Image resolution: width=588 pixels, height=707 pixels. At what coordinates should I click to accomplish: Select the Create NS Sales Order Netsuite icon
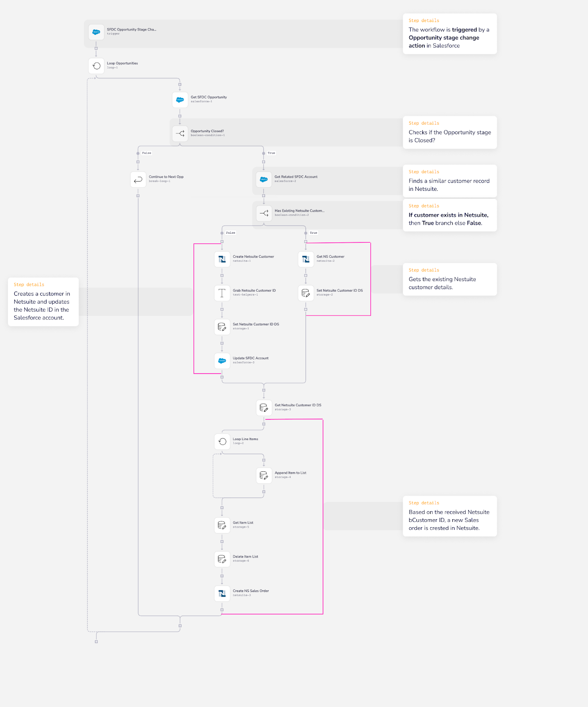tap(222, 593)
